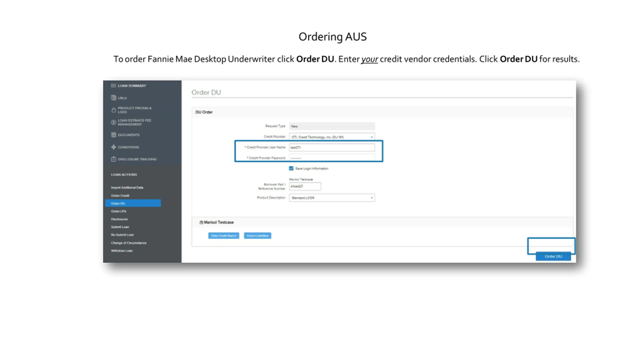Click the Conditions sidebar icon
Viewport: 644px width, 362px height.
click(x=113, y=147)
